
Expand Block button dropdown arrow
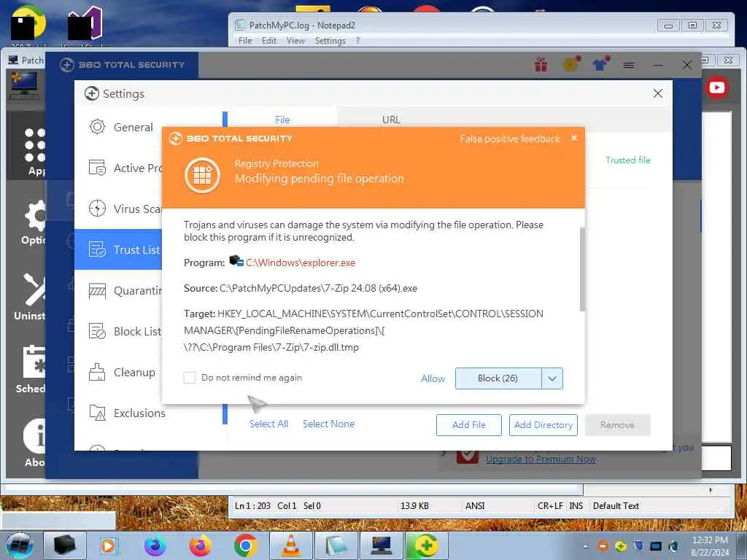pyautogui.click(x=552, y=378)
